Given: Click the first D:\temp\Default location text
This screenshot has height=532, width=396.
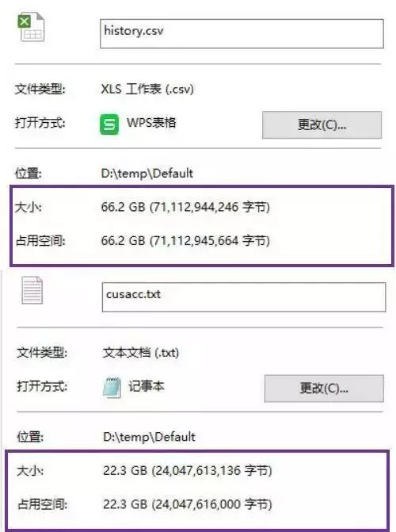Looking at the screenshot, I should click(x=147, y=174).
